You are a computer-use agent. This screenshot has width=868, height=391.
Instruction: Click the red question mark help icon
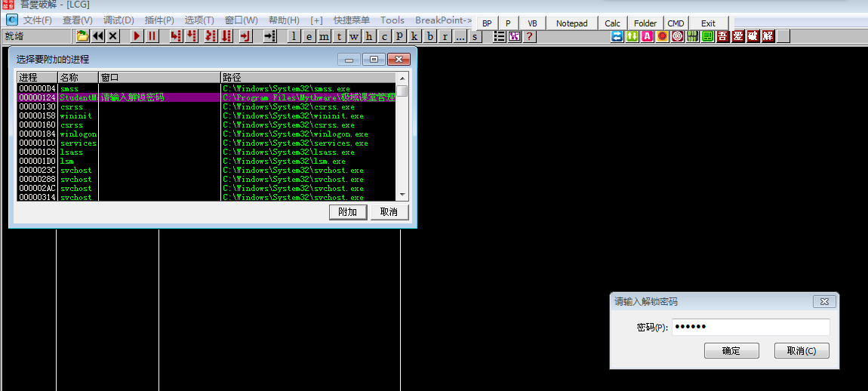(x=529, y=36)
